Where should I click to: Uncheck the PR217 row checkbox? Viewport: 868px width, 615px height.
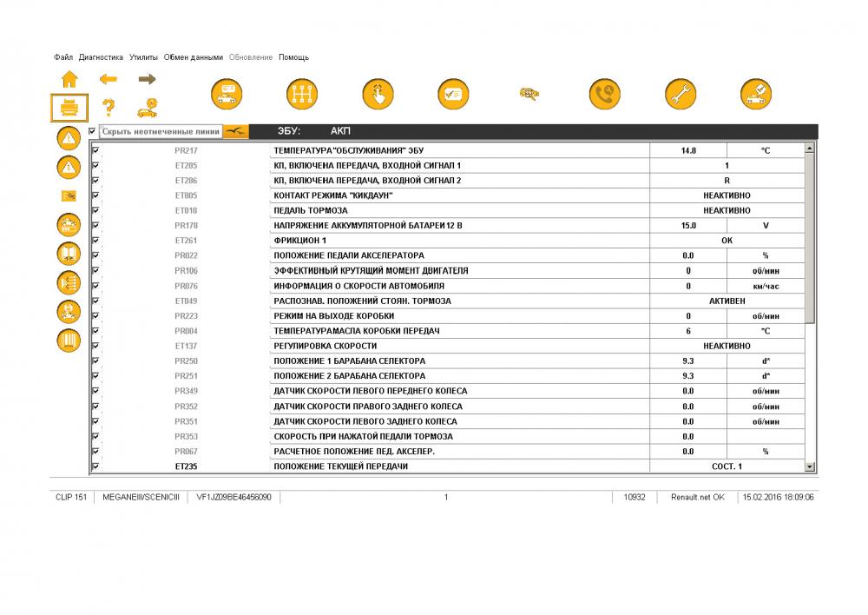(95, 150)
